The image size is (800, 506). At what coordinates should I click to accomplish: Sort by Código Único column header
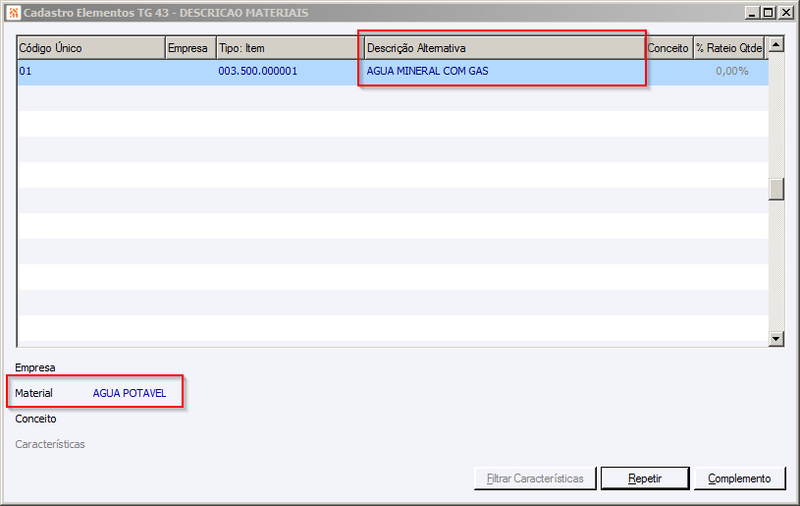click(x=91, y=48)
